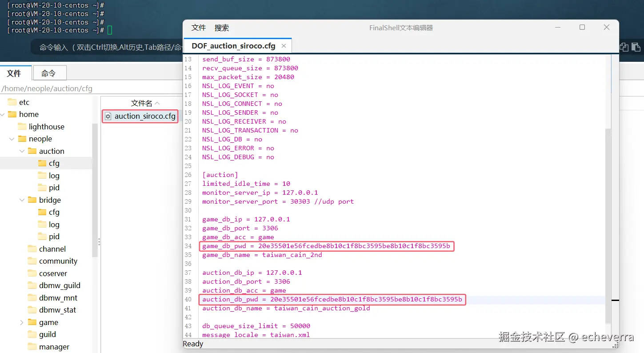
Task: Click the folder tree vertical scrollbar
Action: click(95, 190)
